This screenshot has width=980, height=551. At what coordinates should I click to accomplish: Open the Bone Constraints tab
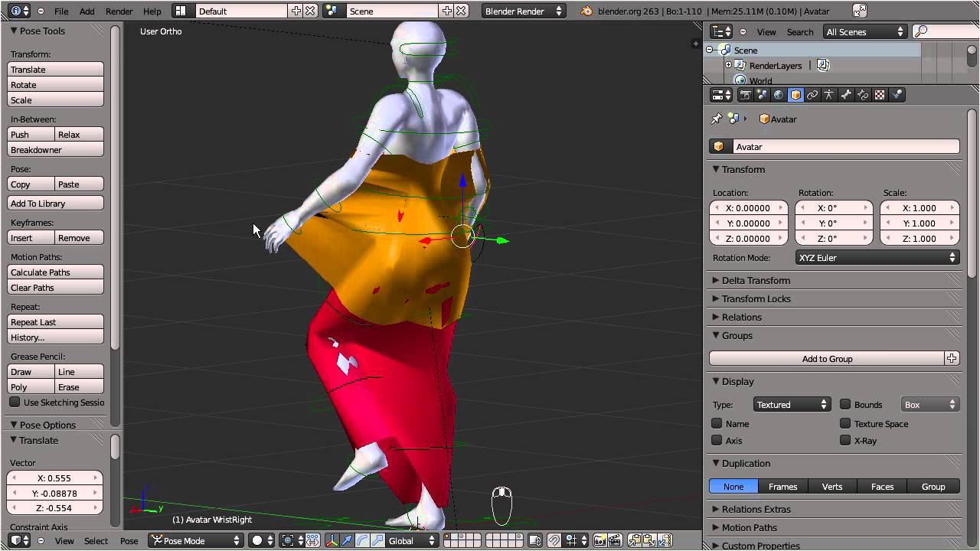(863, 95)
